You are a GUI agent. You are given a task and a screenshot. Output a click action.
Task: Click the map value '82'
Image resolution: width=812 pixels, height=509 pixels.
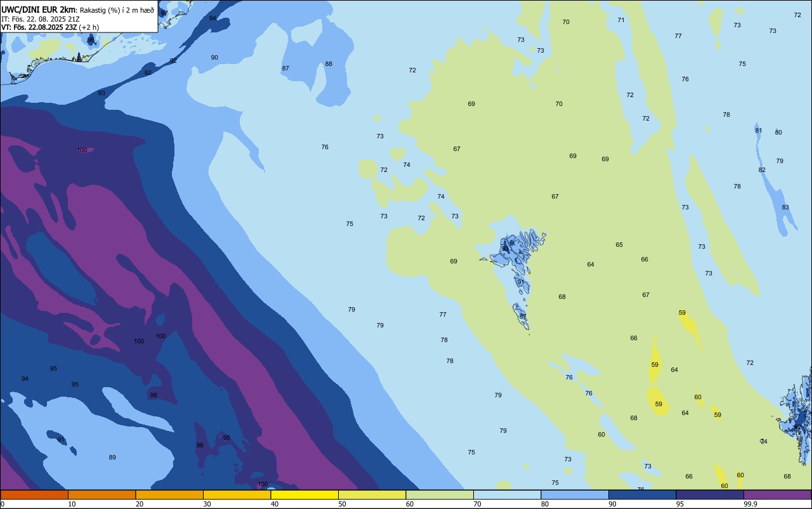(x=762, y=169)
